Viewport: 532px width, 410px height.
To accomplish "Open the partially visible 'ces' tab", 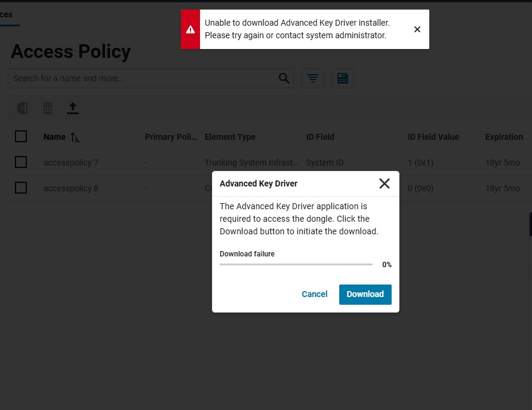I will click(6, 14).
